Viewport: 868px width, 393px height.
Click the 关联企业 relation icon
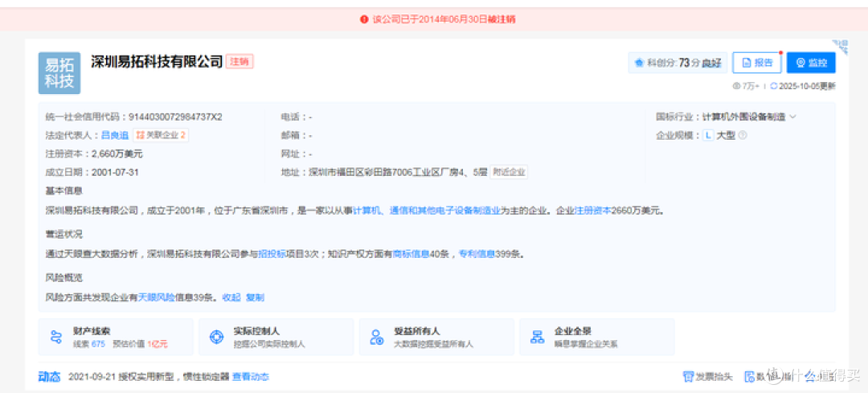click(140, 135)
